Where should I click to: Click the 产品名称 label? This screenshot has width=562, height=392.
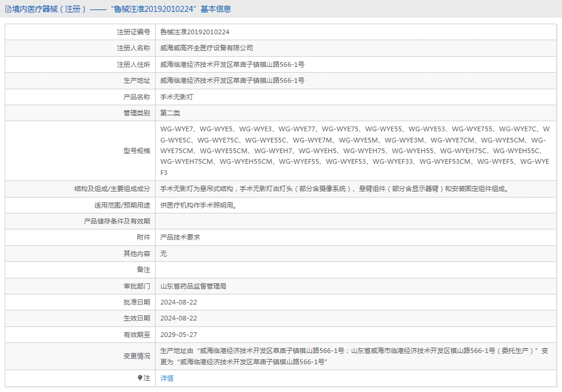click(137, 97)
